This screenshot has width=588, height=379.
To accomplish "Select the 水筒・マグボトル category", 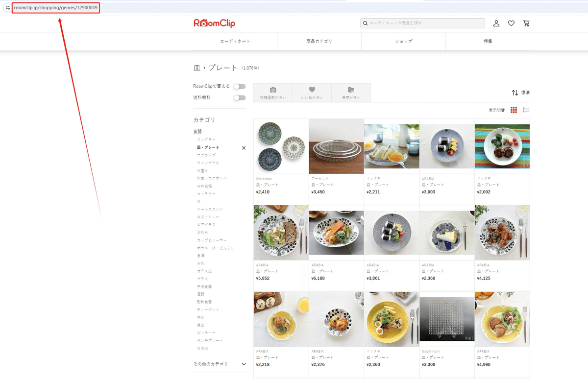I will point(212,178).
